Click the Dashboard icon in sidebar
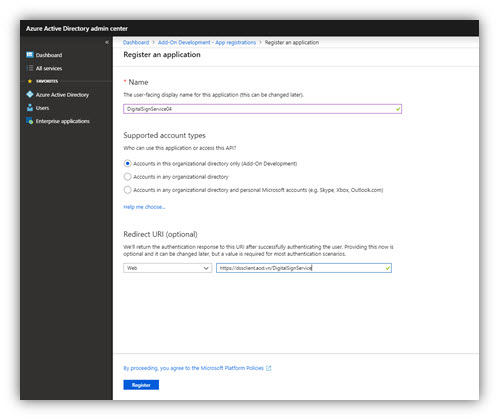The height and width of the screenshot is (420, 499). point(30,55)
